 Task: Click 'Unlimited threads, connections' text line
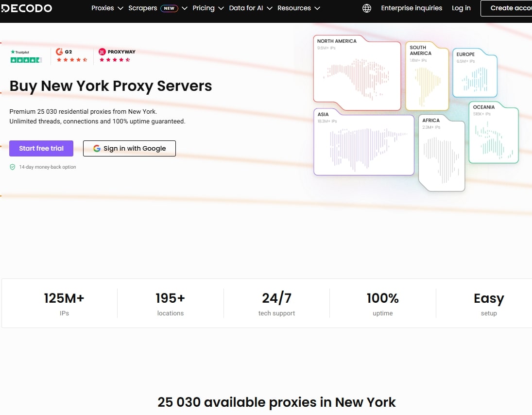[97, 121]
